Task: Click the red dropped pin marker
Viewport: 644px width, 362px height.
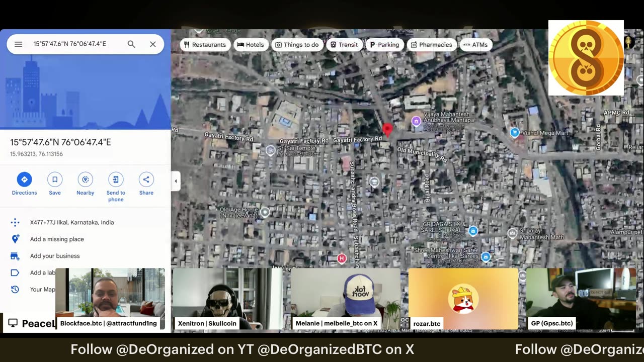Action: (387, 130)
